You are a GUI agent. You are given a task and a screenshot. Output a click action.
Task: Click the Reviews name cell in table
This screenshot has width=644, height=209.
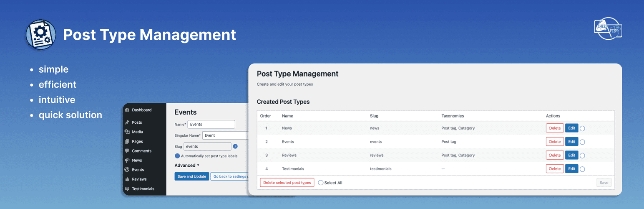click(x=289, y=155)
